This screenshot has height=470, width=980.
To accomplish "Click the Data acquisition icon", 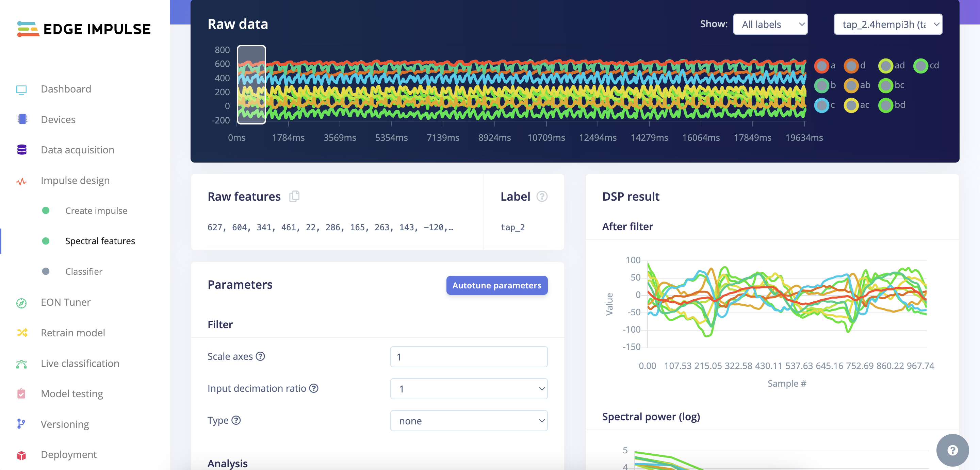I will click(22, 149).
